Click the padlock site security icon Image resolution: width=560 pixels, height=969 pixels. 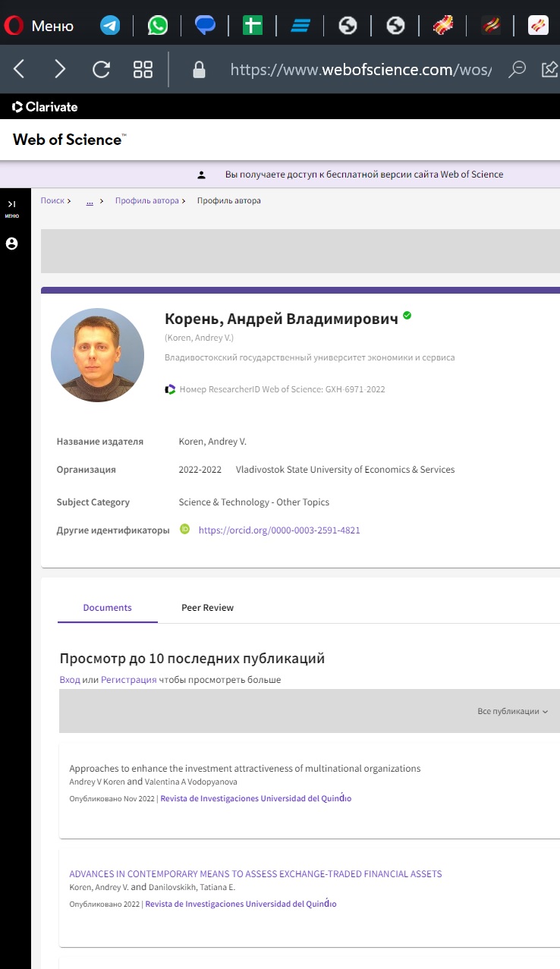[x=200, y=70]
